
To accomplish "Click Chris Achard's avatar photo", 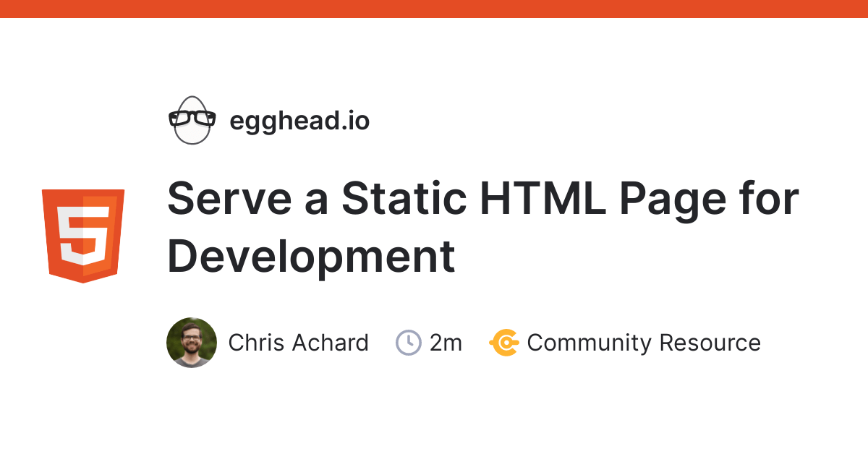I will 192,343.
